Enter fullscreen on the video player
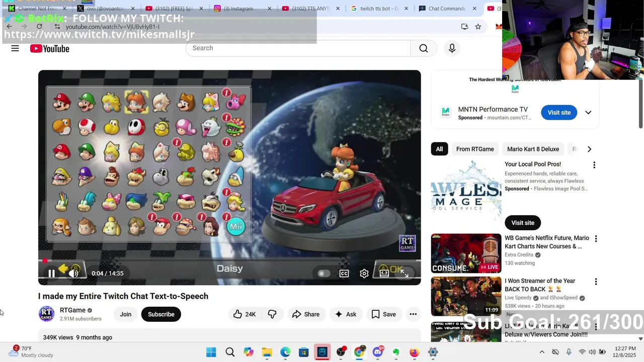This screenshot has width=644, height=362. point(405,274)
